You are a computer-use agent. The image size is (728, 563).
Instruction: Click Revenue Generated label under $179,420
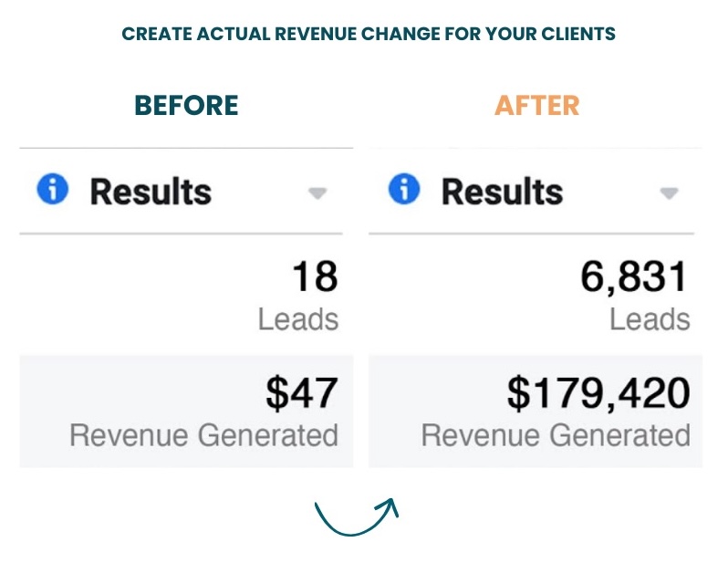click(556, 435)
